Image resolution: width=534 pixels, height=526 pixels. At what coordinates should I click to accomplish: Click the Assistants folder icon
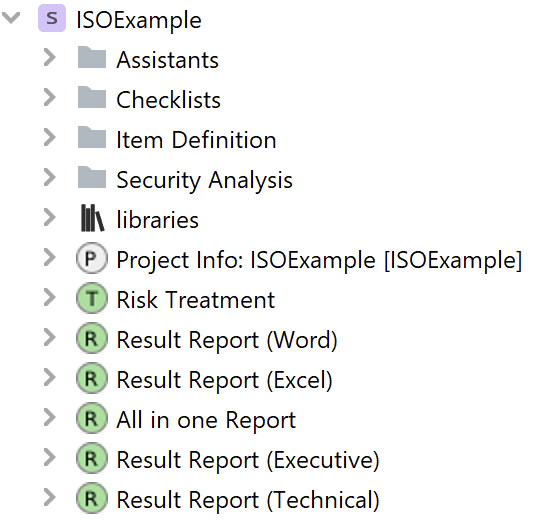coord(92,57)
